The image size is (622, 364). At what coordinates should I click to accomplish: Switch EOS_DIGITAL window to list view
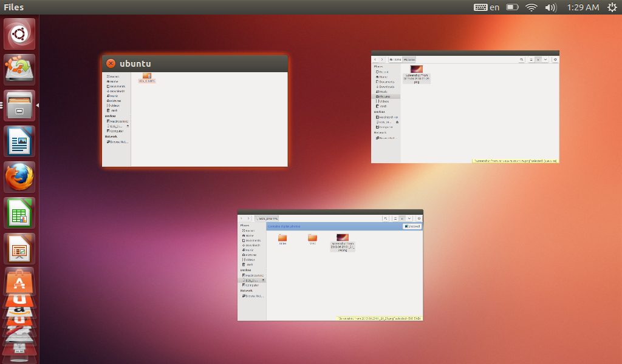pos(395,218)
